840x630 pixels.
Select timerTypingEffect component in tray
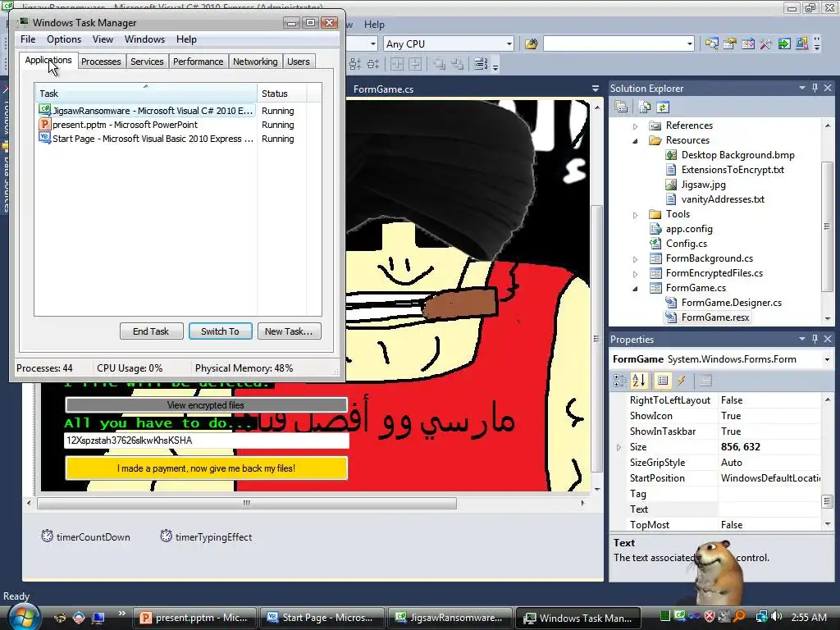click(206, 536)
